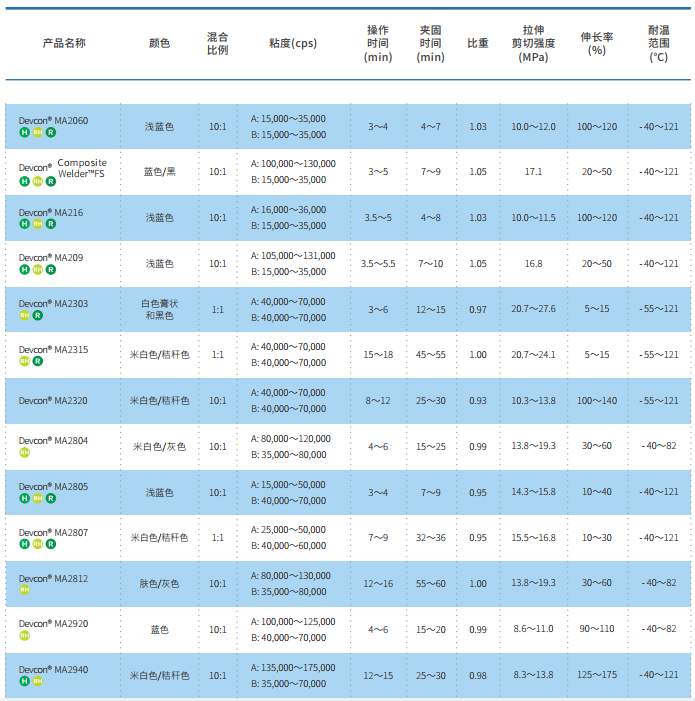Click the R badge under Devcon MA2060

[51, 132]
